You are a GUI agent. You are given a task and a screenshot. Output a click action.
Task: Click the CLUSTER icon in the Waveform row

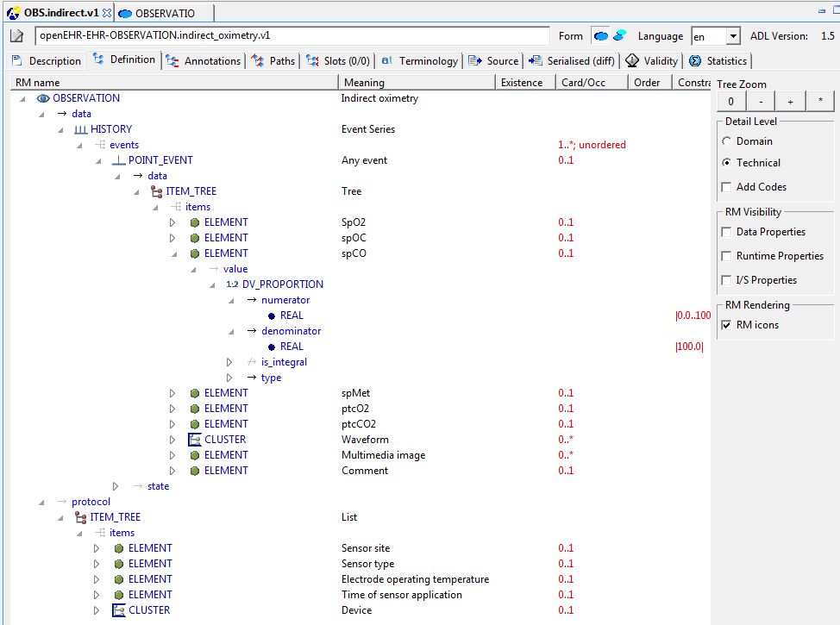194,440
